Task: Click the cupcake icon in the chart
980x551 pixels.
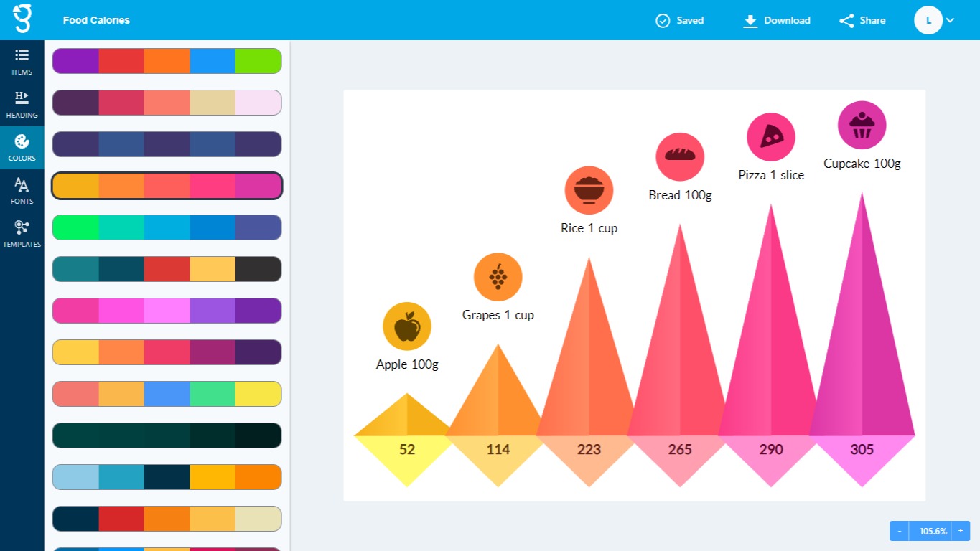Action: pos(862,126)
